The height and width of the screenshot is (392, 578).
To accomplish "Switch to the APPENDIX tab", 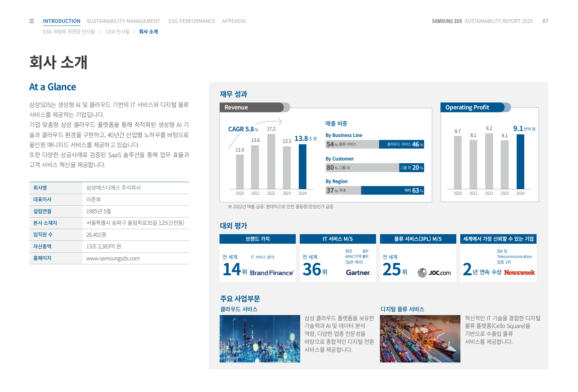I will (234, 21).
